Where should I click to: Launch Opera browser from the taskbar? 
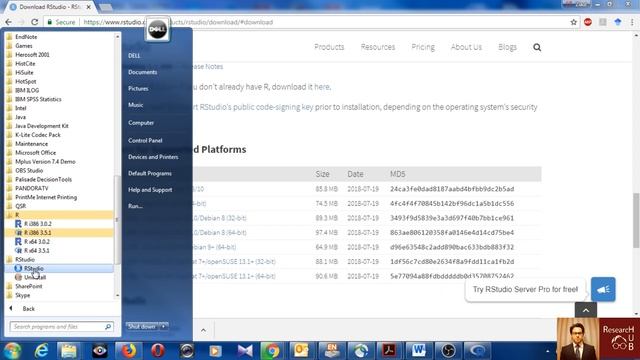pyautogui.click(x=158, y=351)
